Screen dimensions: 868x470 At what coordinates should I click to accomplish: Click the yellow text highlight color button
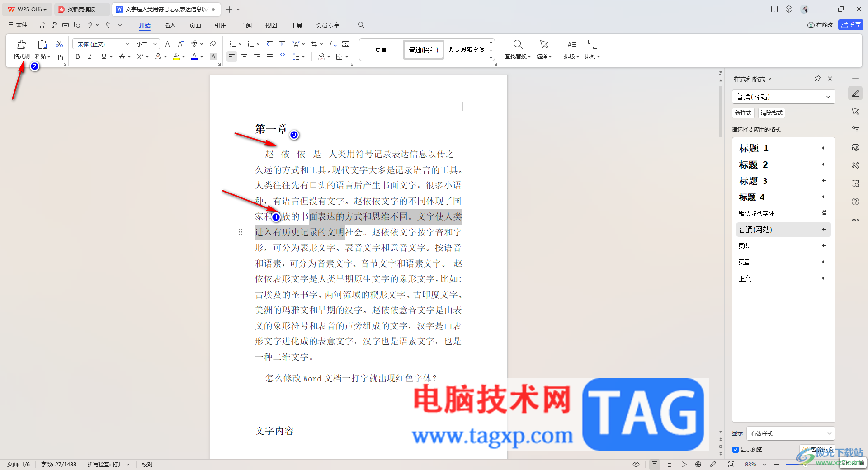click(176, 56)
